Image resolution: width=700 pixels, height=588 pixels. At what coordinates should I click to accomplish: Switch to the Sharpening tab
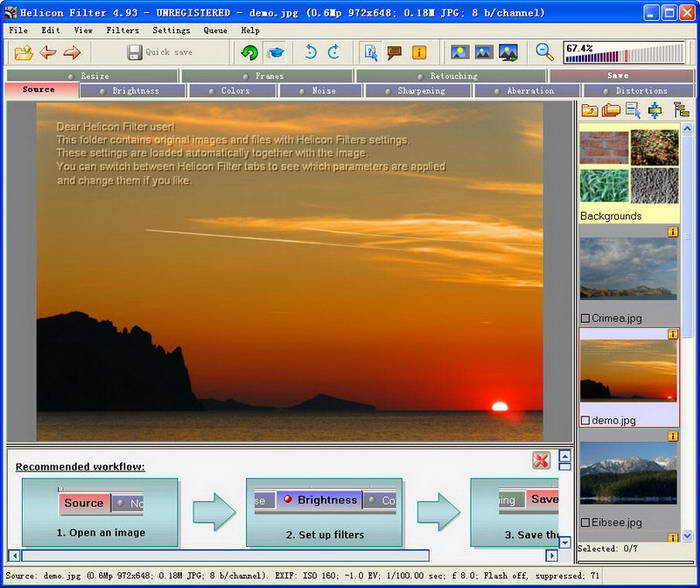coord(418,91)
